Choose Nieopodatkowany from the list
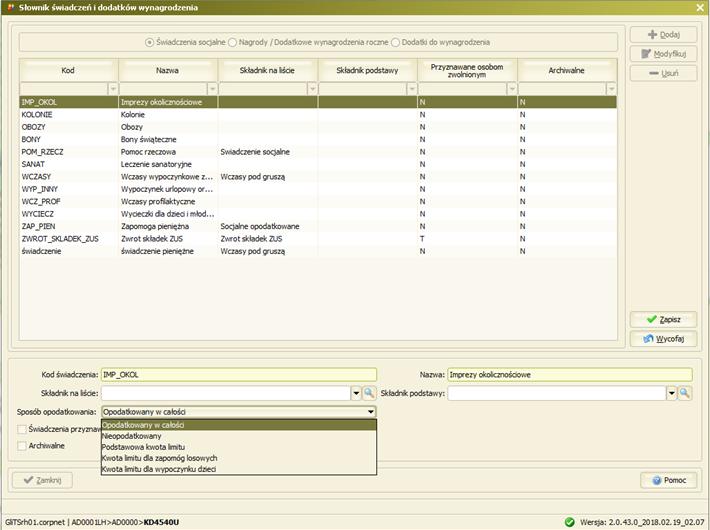This screenshot has height=530, width=710. pos(239,436)
